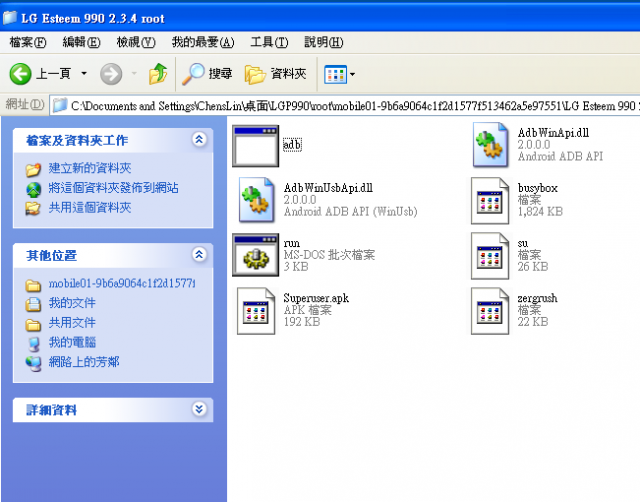Open the 工具(T) menu
The image size is (640, 502).
tap(269, 42)
